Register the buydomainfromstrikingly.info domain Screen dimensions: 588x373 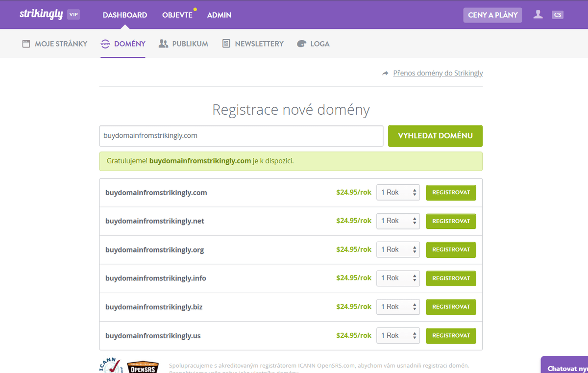tap(451, 278)
